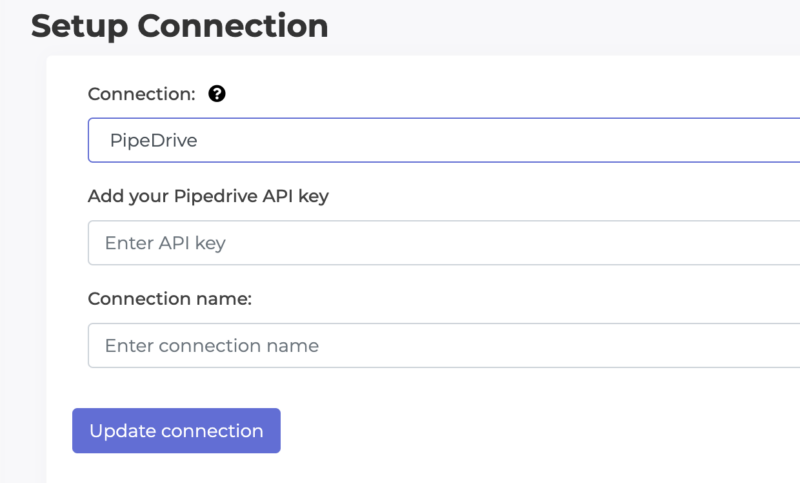Click the Enter connection name field

[444, 345]
